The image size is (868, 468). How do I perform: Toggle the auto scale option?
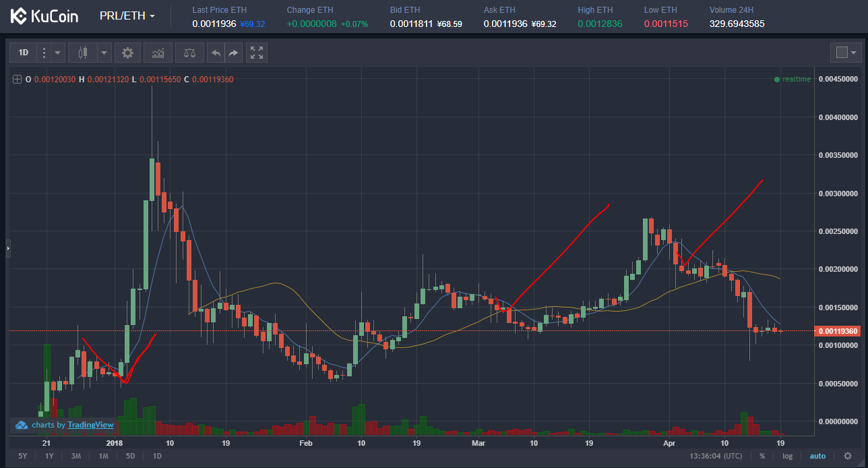click(817, 456)
